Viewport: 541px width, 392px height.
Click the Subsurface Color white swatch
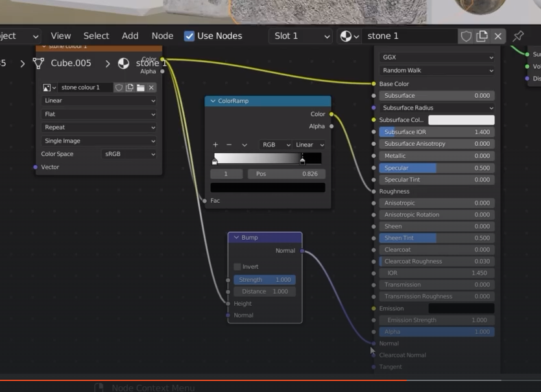[461, 120]
